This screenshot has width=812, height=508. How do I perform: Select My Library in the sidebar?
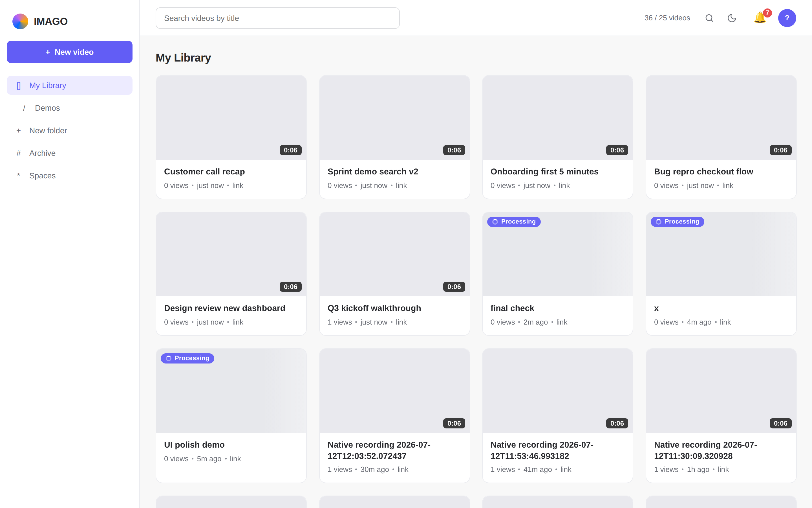coord(69,85)
